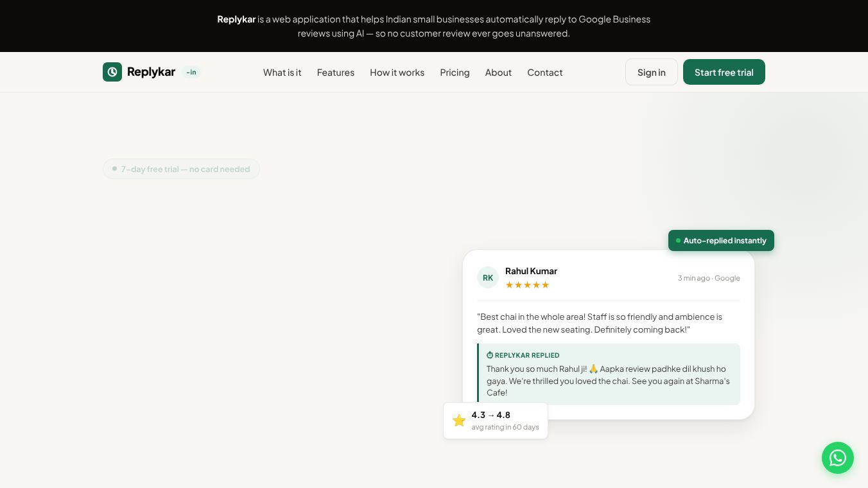Click the .in badge beside logo
This screenshot has height=488, width=868.
pyautogui.click(x=191, y=72)
